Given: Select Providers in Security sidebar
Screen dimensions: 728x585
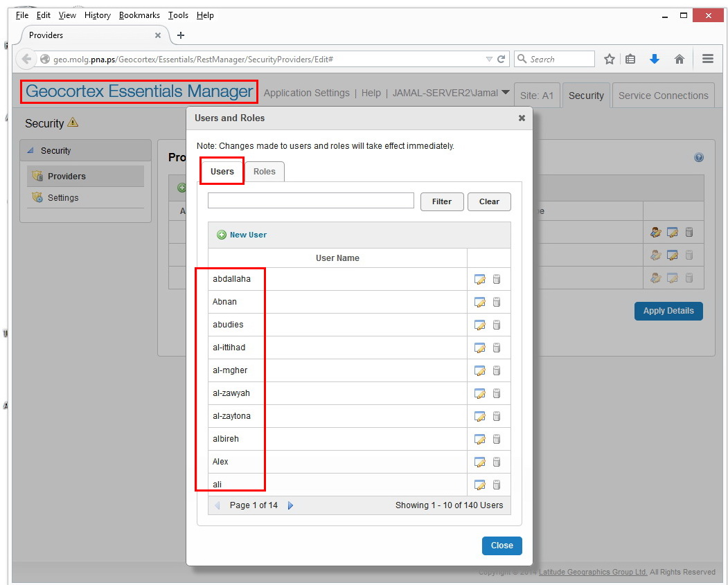Looking at the screenshot, I should (x=85, y=177).
